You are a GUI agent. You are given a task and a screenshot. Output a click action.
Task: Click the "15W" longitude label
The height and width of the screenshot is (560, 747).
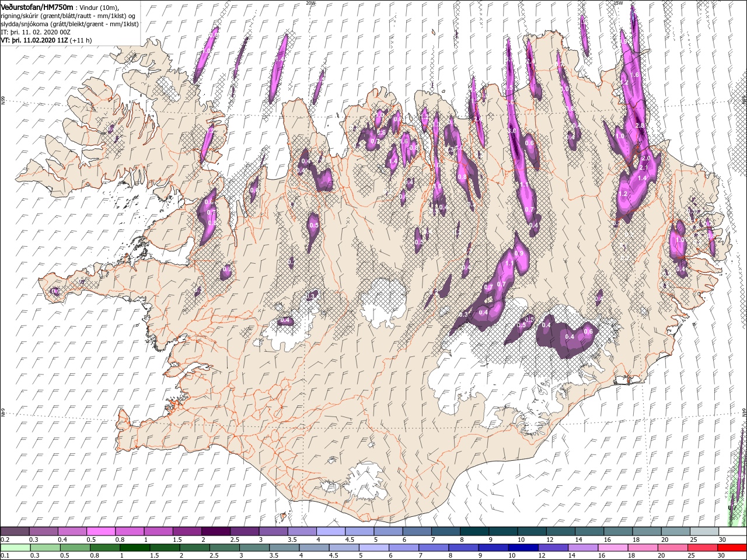point(619,3)
